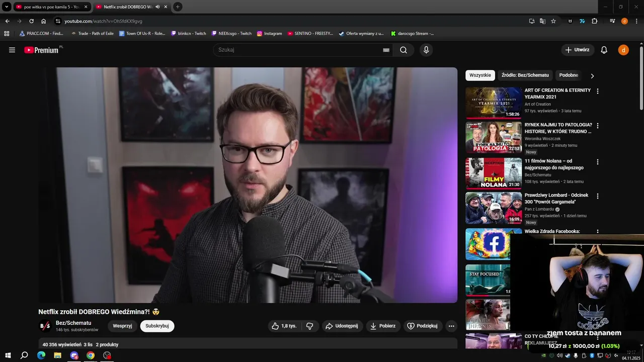Like the video with 1,8 tys.
This screenshot has height=362, width=644.
[284, 326]
